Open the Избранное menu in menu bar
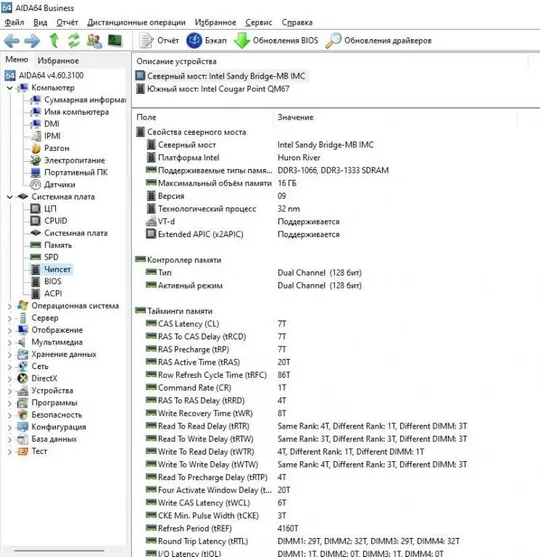Viewport: 540px width, 557px height. coord(215,22)
